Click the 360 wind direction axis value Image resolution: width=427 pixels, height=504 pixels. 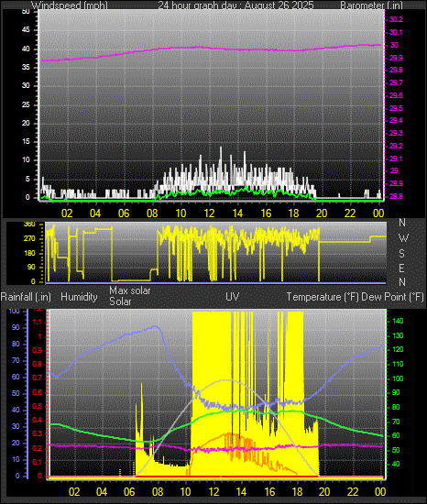29,225
